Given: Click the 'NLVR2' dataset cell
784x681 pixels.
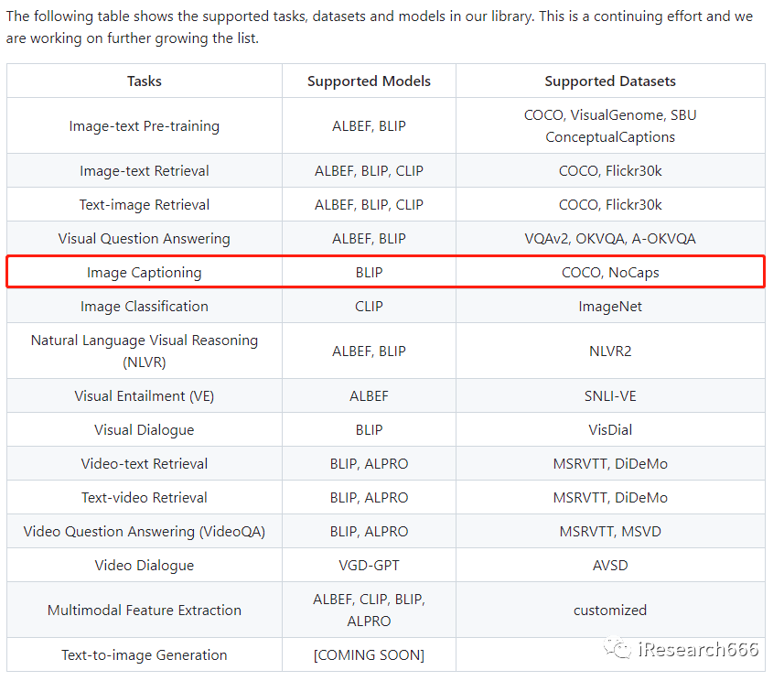Looking at the screenshot, I should click(610, 351).
